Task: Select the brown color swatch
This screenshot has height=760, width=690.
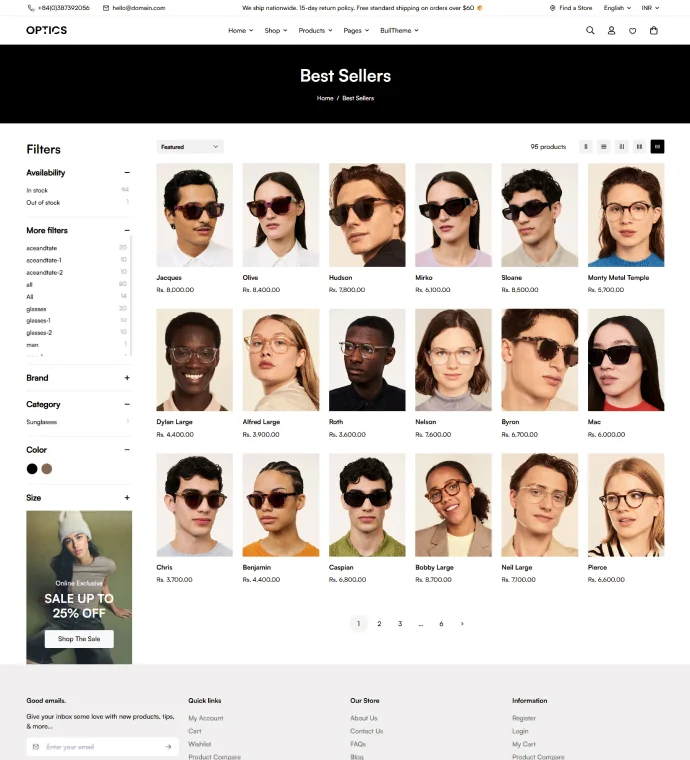Action: (47, 469)
